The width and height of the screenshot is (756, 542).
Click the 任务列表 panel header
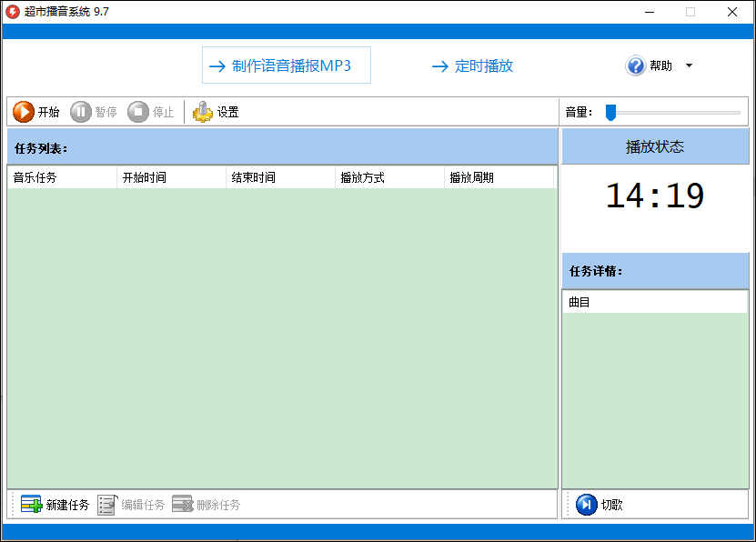[x=36, y=148]
